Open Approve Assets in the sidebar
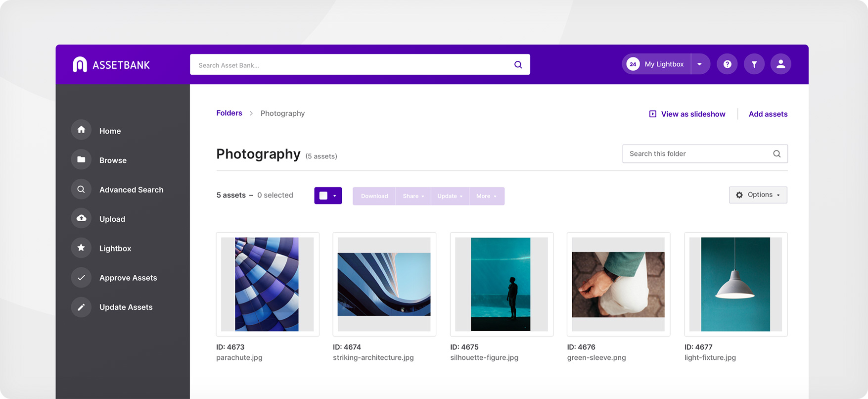Viewport: 868px width, 399px height. [128, 278]
